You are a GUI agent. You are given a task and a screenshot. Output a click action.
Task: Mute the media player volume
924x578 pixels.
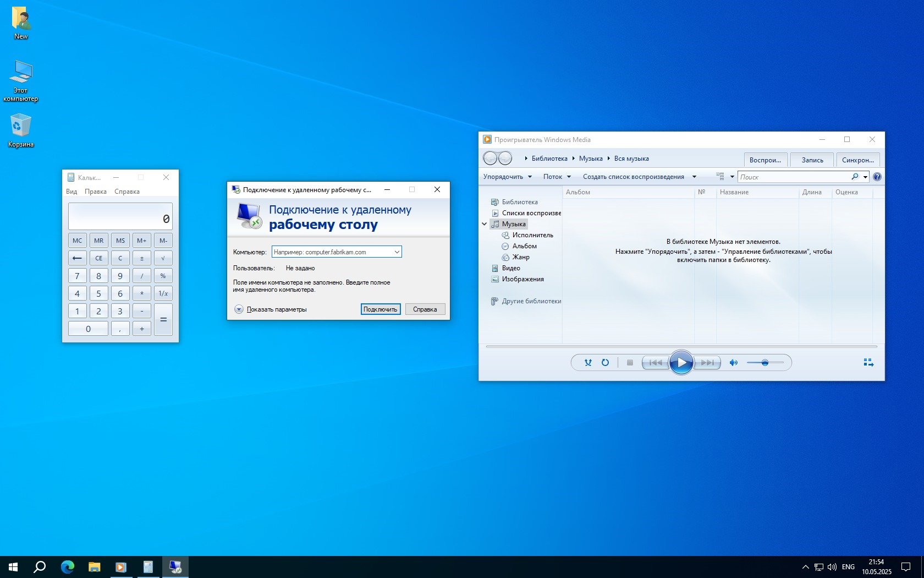point(733,363)
